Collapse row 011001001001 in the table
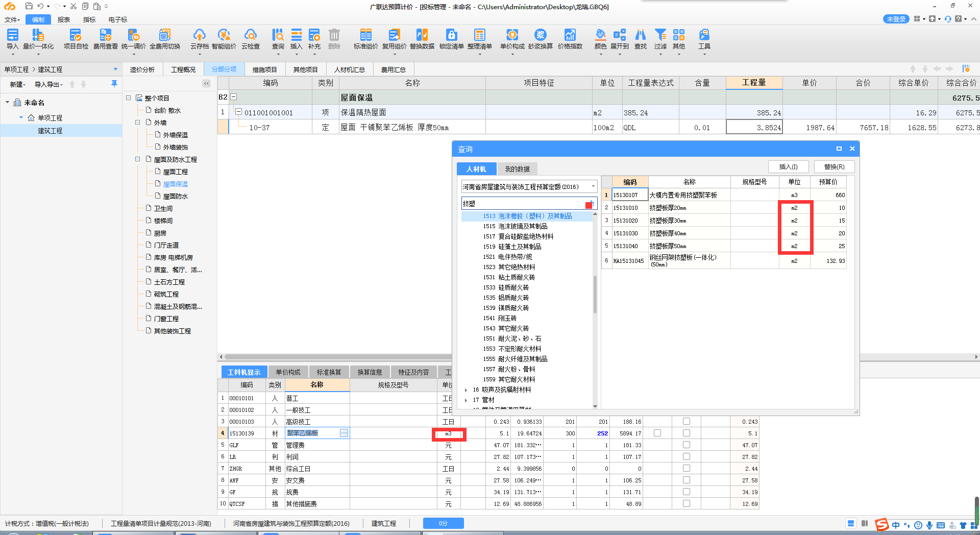The width and height of the screenshot is (980, 535). pyautogui.click(x=238, y=112)
